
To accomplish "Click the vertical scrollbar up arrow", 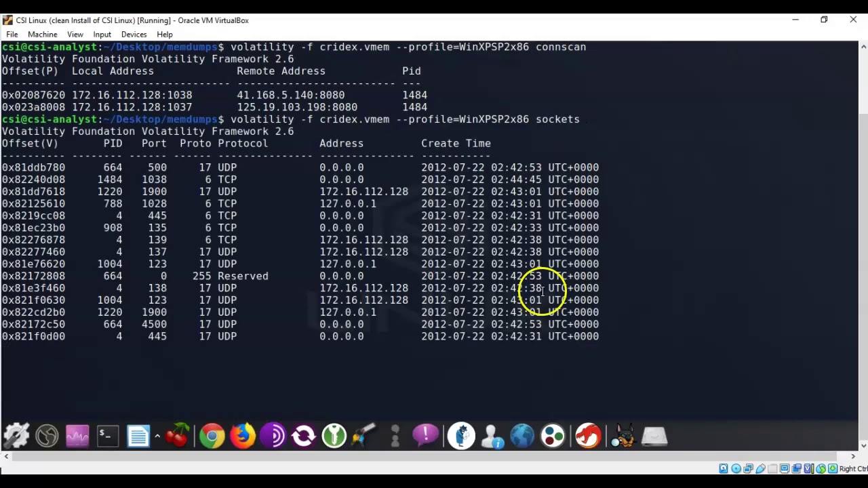I will [863, 47].
